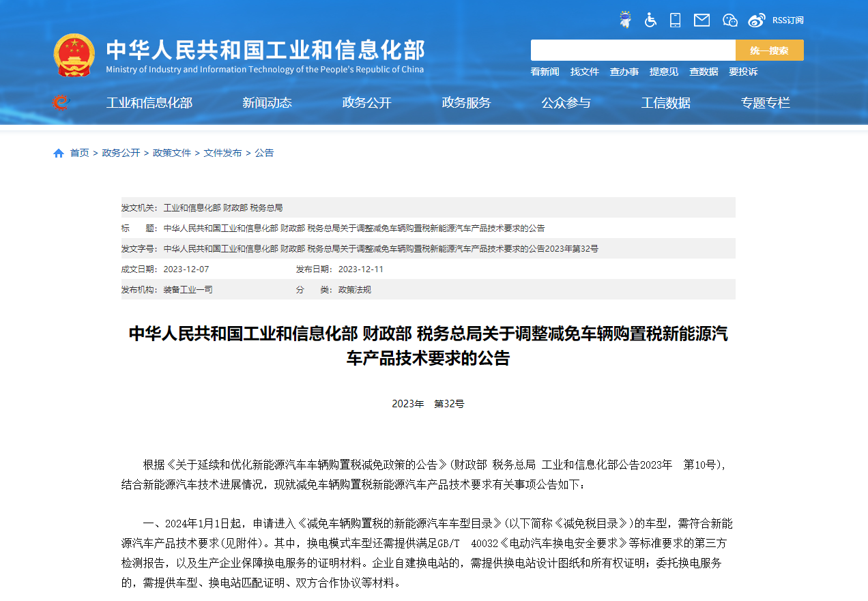Open the robot assistant icon
Screen dimensions: 868x601
(x=625, y=20)
